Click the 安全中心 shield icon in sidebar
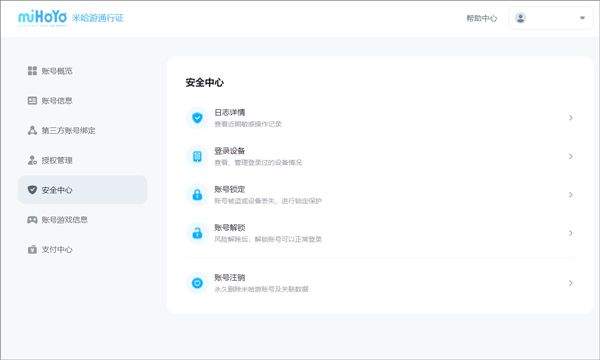 tap(32, 189)
